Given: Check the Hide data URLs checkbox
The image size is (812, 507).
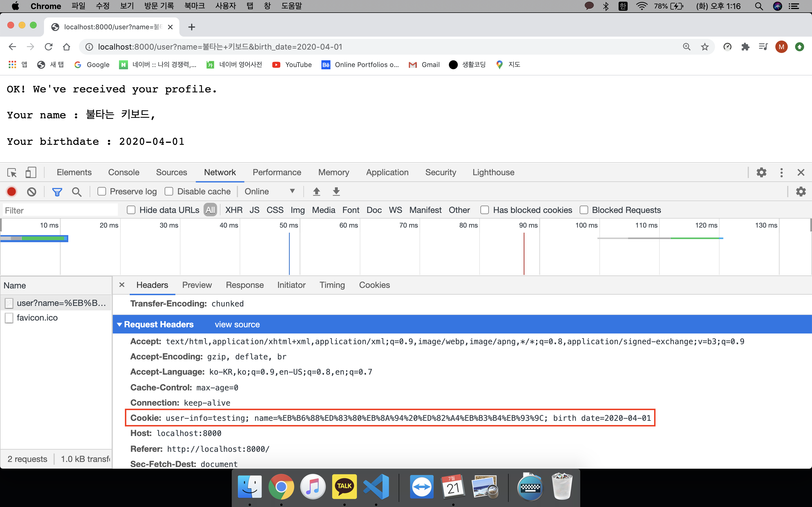Looking at the screenshot, I should click(x=131, y=210).
